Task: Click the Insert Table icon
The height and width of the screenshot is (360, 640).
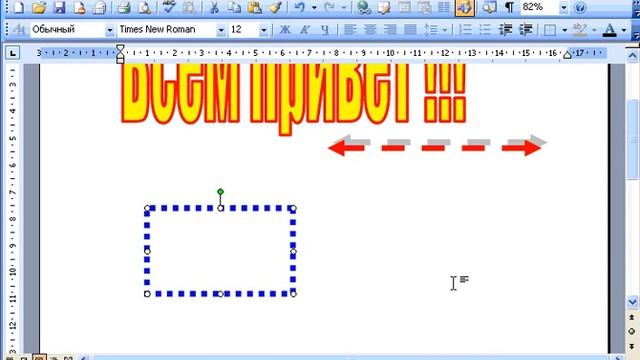Action: (x=404, y=7)
